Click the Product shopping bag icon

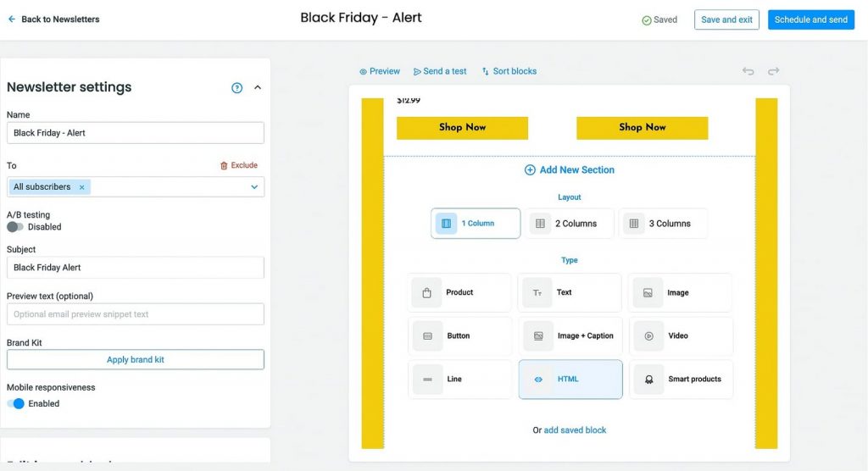pos(426,293)
